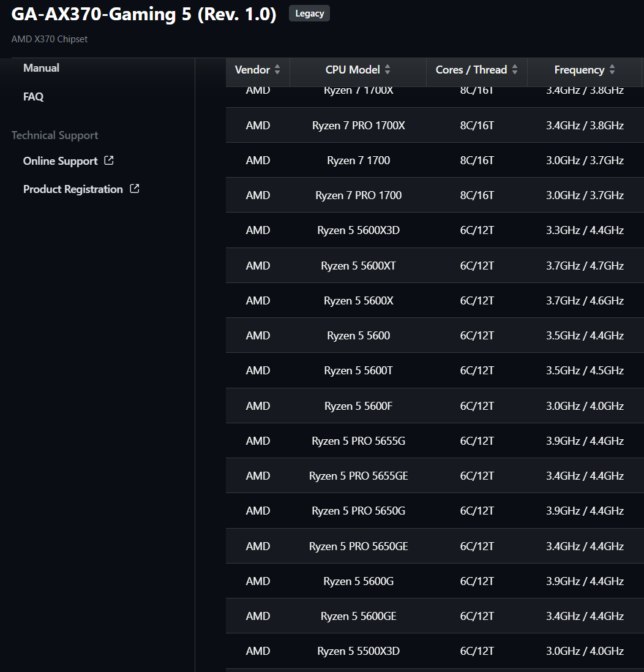Viewport: 644px width, 672px height.
Task: Click the Technical Support section heading
Action: [55, 135]
